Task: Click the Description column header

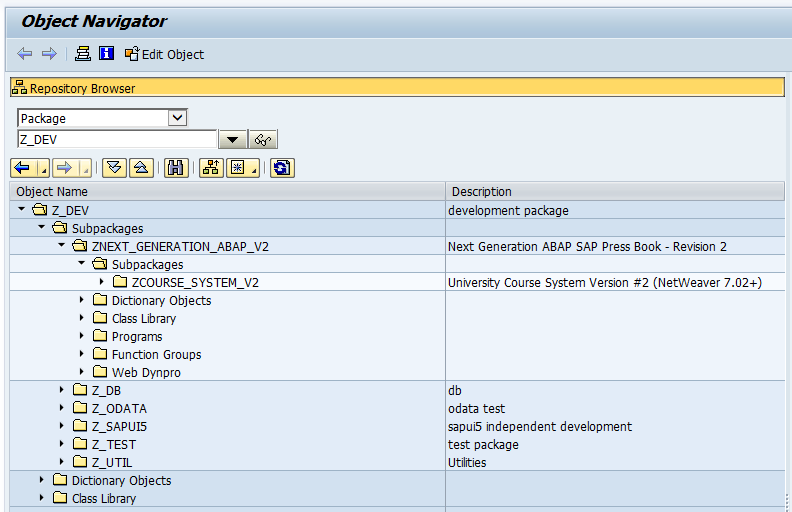Action: coord(615,192)
